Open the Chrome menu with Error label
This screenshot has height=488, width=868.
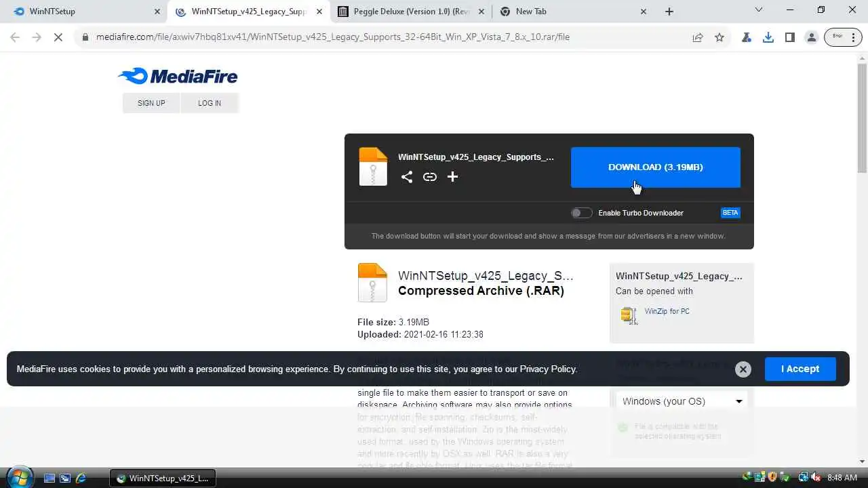(843, 37)
